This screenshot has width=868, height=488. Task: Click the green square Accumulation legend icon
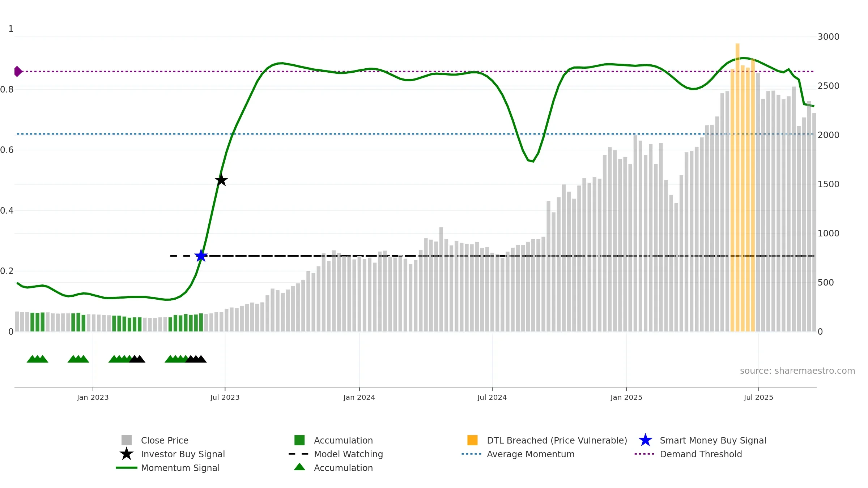tap(299, 440)
